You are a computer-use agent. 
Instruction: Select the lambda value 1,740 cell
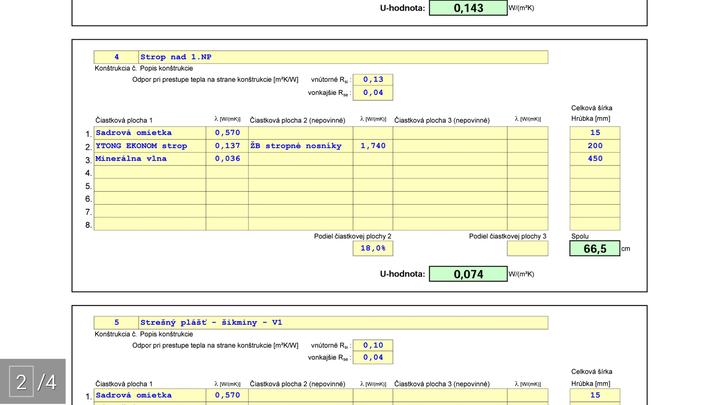372,146
